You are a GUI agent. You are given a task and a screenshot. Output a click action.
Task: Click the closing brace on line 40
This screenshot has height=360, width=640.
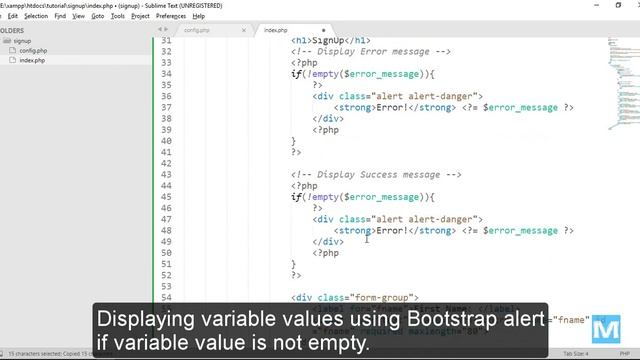[293, 141]
